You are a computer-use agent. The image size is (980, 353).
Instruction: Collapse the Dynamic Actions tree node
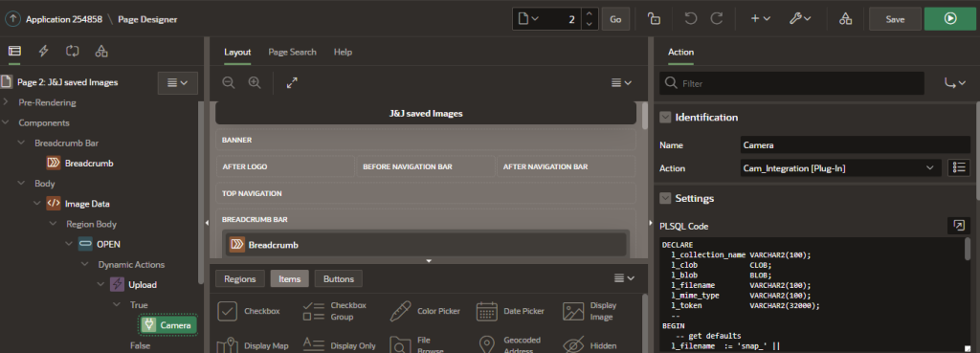[x=85, y=264]
